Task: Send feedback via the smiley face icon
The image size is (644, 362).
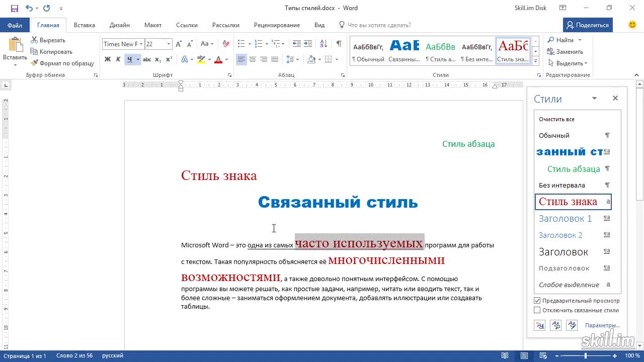Action: pos(632,25)
